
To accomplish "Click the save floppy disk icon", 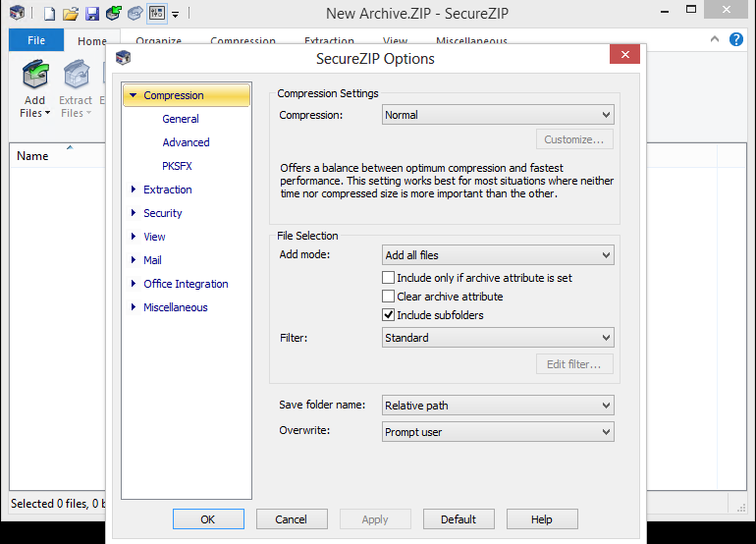I will click(x=92, y=14).
